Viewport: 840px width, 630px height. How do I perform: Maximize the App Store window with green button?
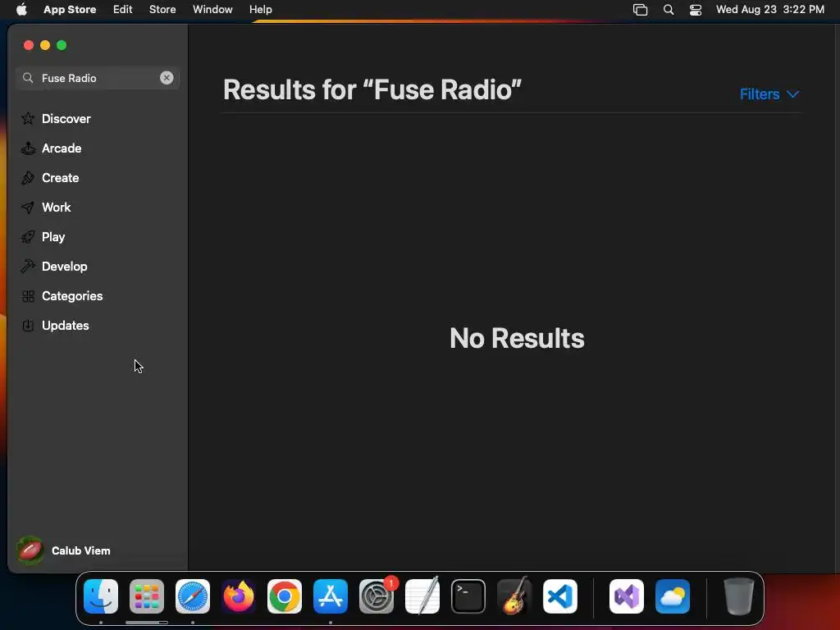click(62, 45)
